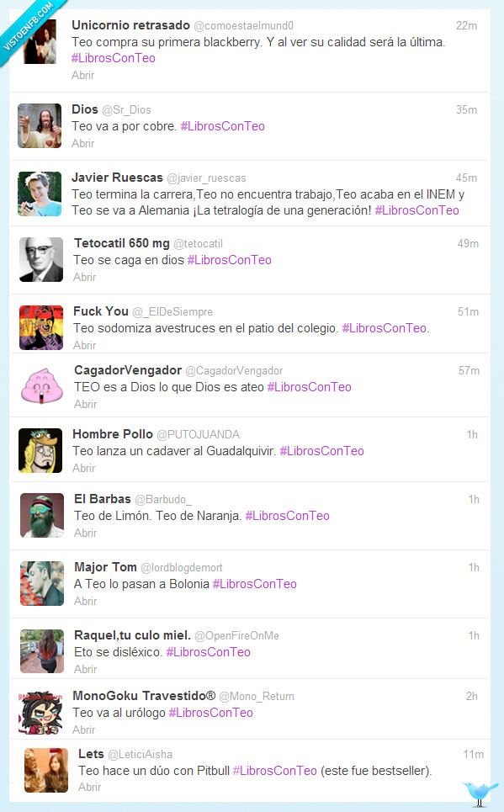Expand Major Tom's tweet with Abrir
The height and width of the screenshot is (812, 504).
(x=86, y=602)
